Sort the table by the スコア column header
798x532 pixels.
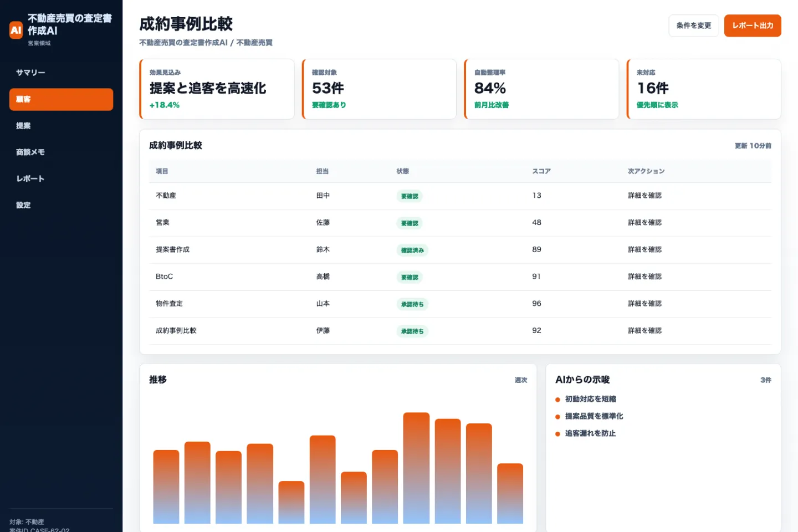(x=541, y=171)
